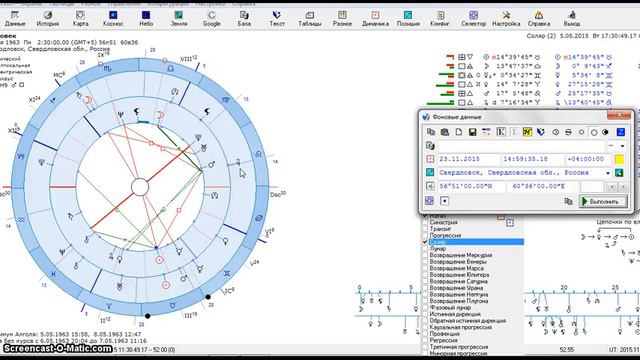Click copy icon left of Выполнить button

tap(568, 201)
